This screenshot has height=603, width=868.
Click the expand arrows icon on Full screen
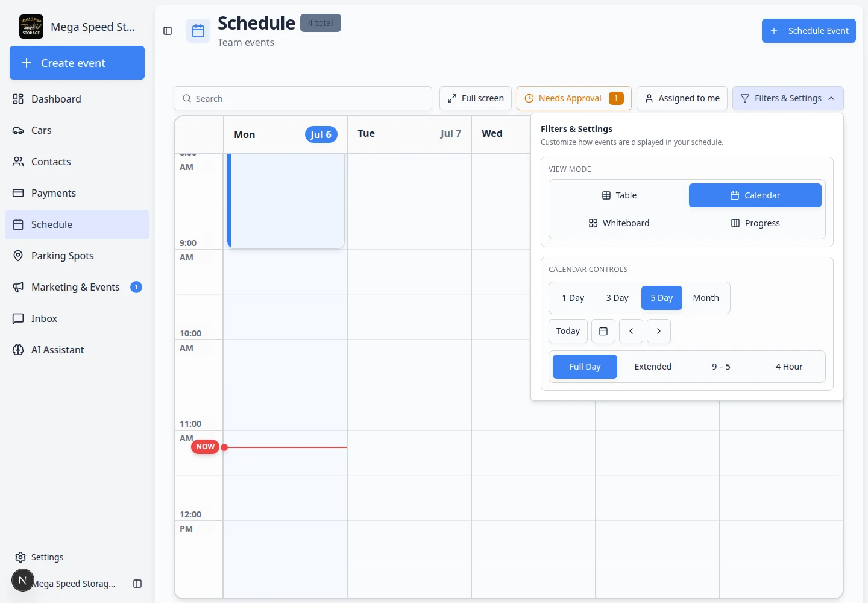click(452, 98)
